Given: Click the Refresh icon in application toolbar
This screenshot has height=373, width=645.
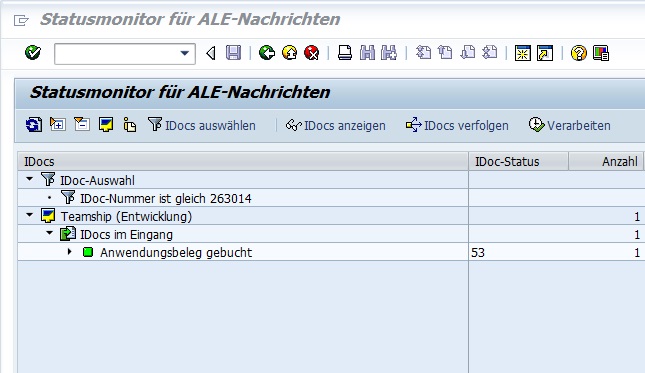Looking at the screenshot, I should coord(34,125).
